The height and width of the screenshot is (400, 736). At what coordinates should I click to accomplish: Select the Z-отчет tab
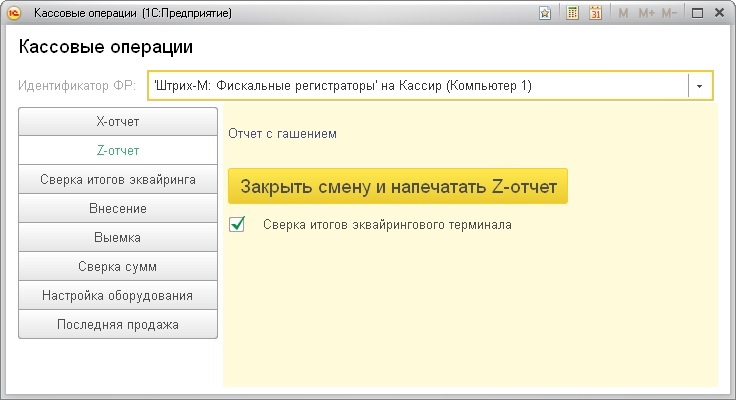point(117,151)
